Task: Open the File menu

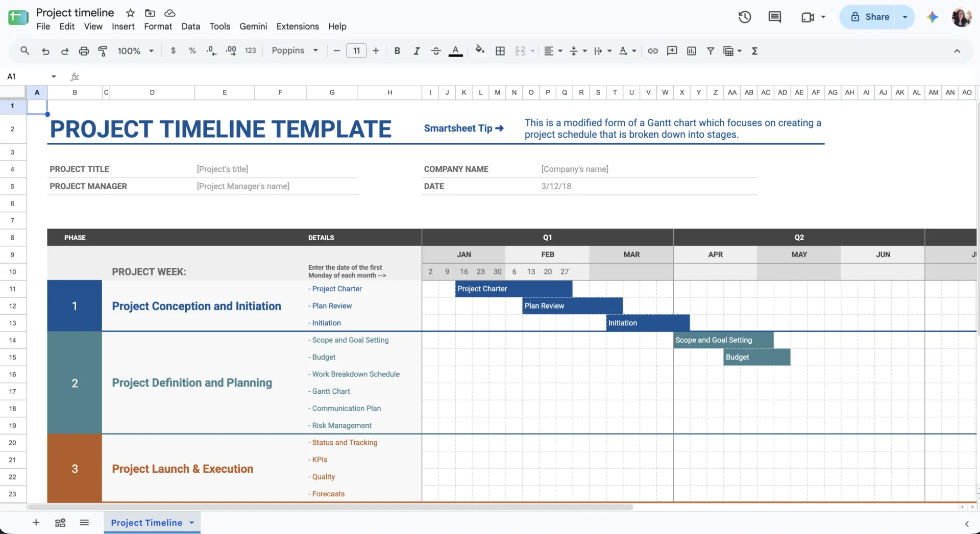Action: pyautogui.click(x=43, y=27)
